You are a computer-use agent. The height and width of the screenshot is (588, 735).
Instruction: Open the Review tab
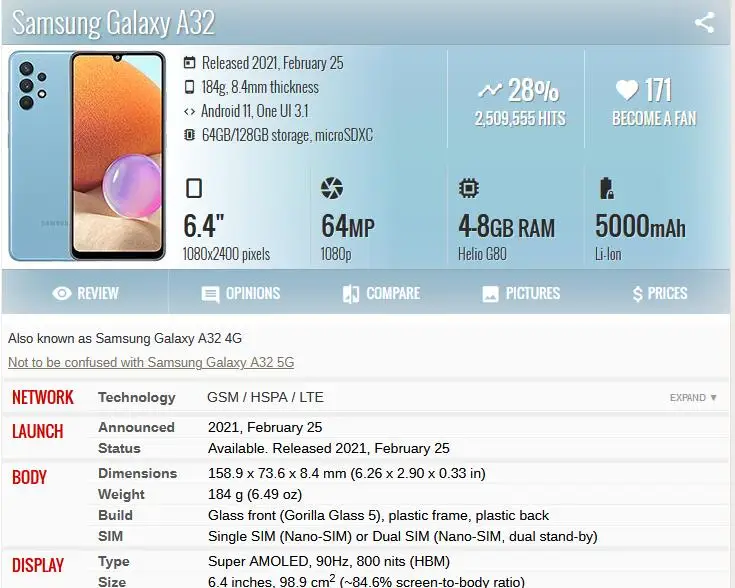tap(85, 294)
